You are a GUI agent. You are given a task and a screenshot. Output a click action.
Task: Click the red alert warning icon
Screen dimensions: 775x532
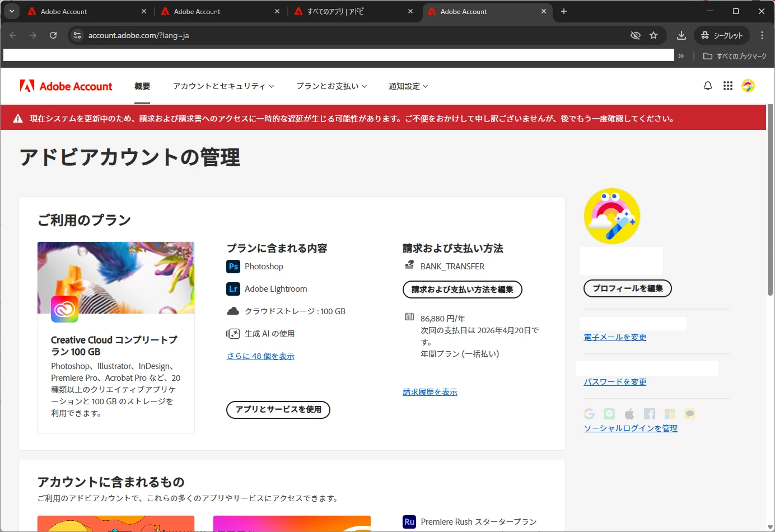click(x=18, y=118)
